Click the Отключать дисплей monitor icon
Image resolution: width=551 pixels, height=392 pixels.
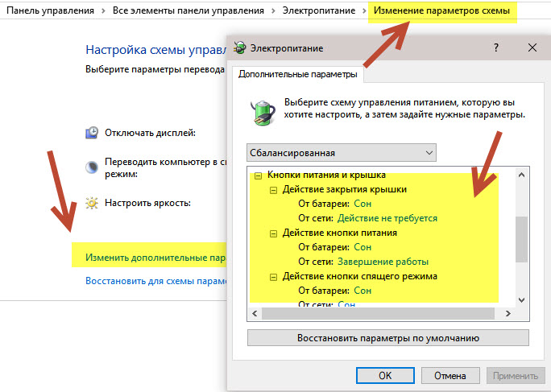click(92, 133)
